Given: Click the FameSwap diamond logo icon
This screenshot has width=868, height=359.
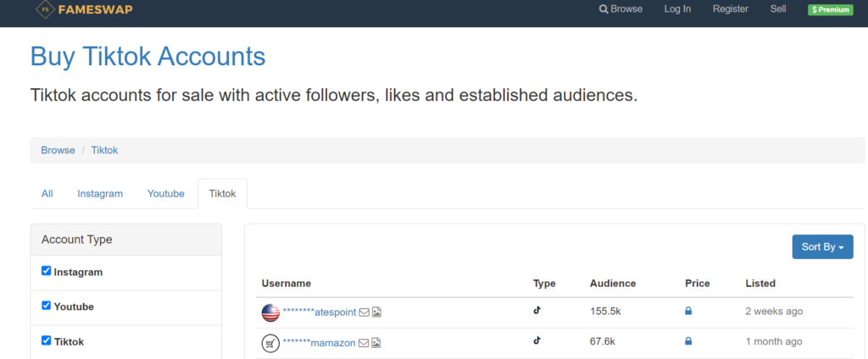Looking at the screenshot, I should [x=45, y=8].
